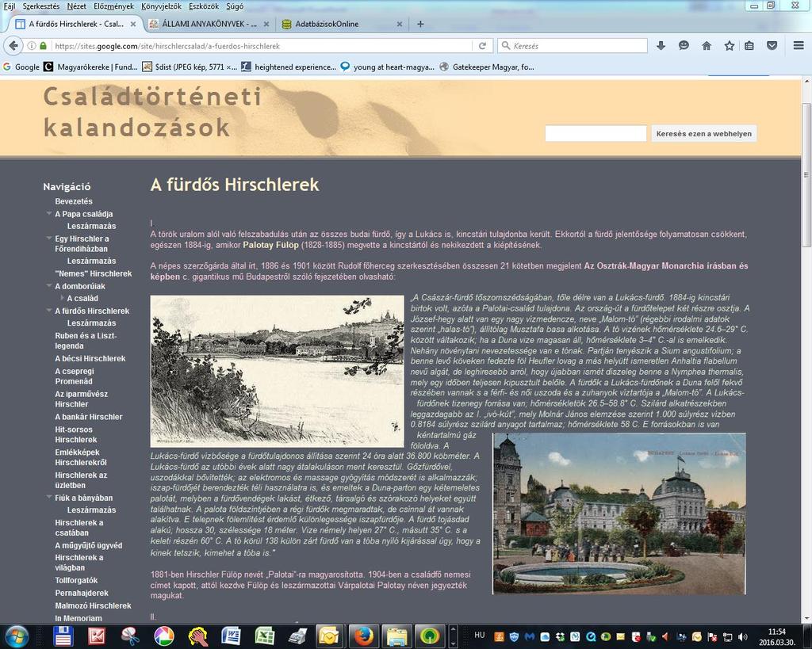This screenshot has width=812, height=649.
Task: Open the Tollforgatók navigation link
Action: pos(76,580)
